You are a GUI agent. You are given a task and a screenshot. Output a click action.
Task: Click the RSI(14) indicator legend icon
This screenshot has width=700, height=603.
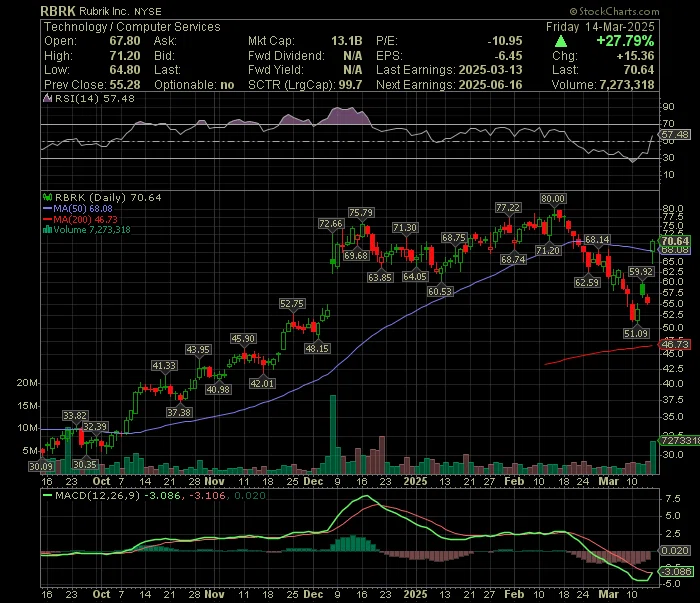point(47,98)
